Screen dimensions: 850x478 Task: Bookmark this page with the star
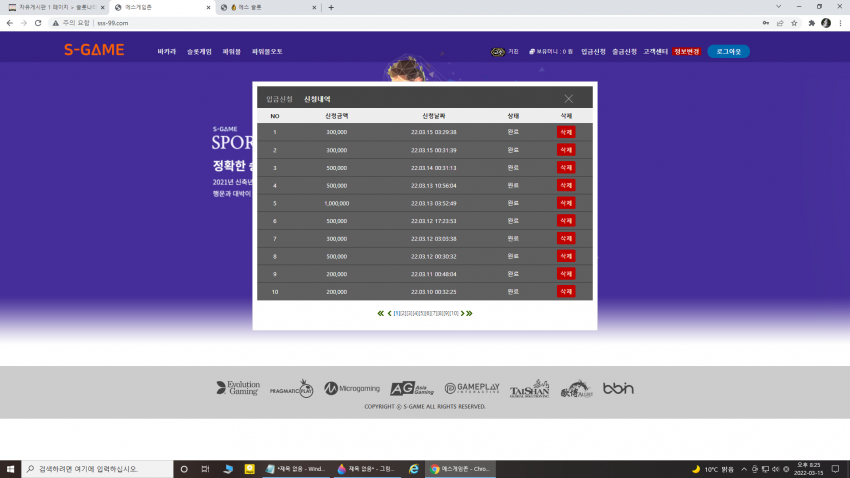(x=794, y=23)
